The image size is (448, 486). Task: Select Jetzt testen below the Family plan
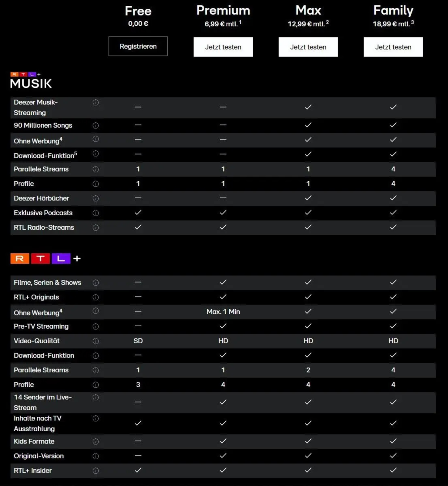(393, 47)
